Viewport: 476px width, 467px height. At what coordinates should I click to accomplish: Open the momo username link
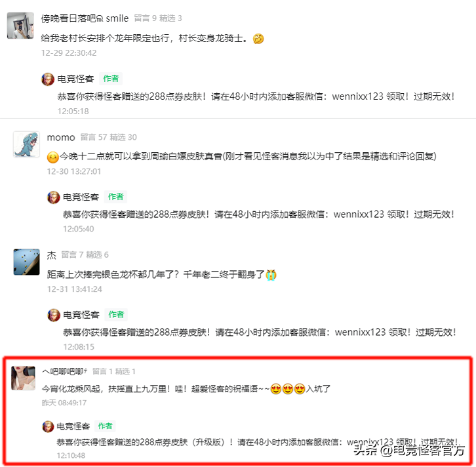pyautogui.click(x=61, y=138)
